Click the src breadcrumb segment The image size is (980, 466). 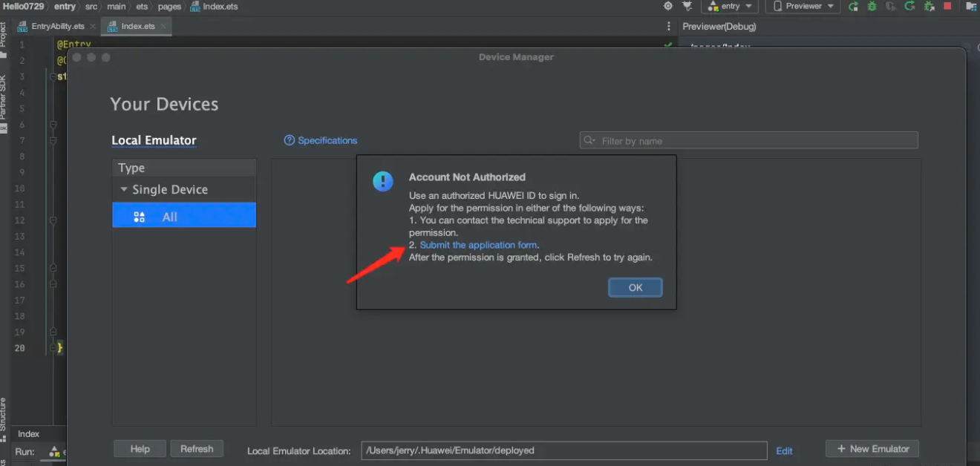click(91, 6)
